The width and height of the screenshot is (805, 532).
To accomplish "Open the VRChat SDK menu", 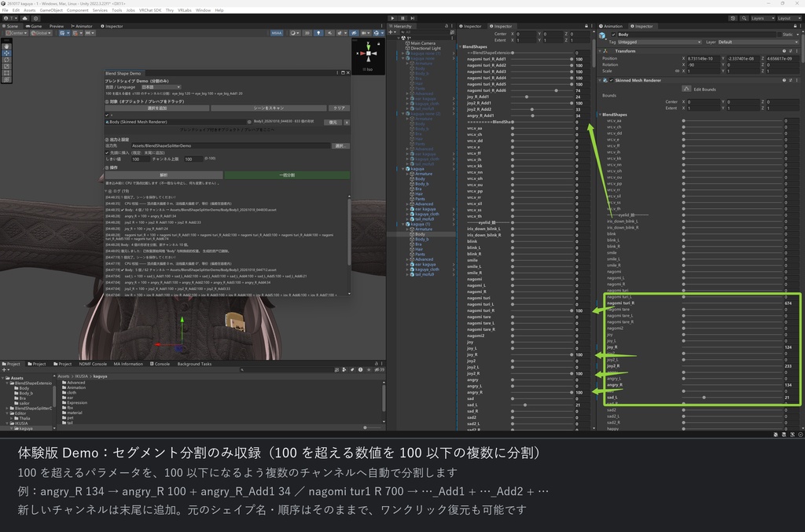I will [149, 10].
